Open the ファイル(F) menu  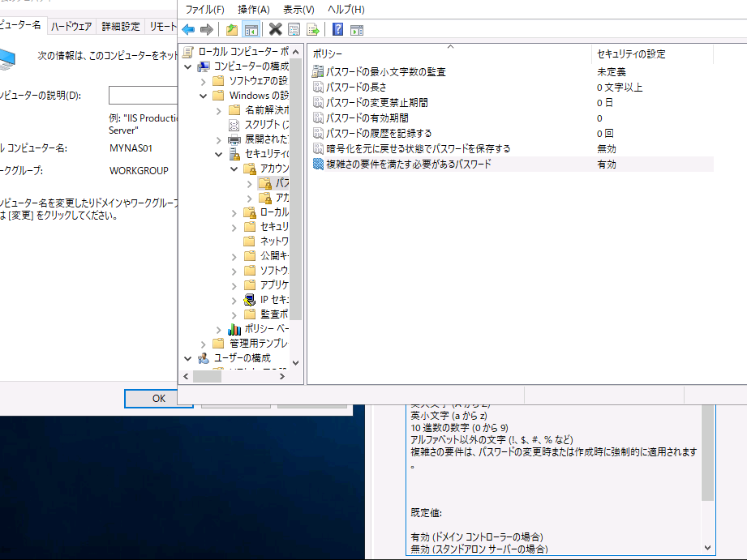coord(204,10)
